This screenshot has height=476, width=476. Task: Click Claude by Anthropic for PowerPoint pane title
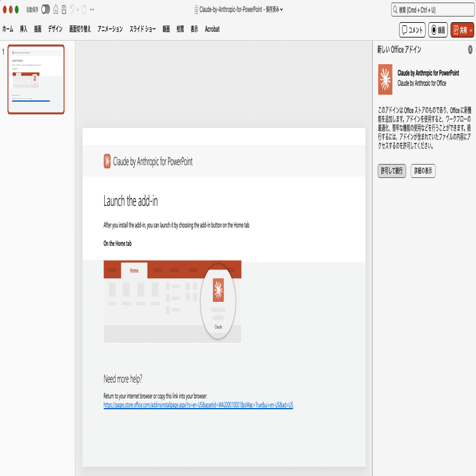coord(428,73)
